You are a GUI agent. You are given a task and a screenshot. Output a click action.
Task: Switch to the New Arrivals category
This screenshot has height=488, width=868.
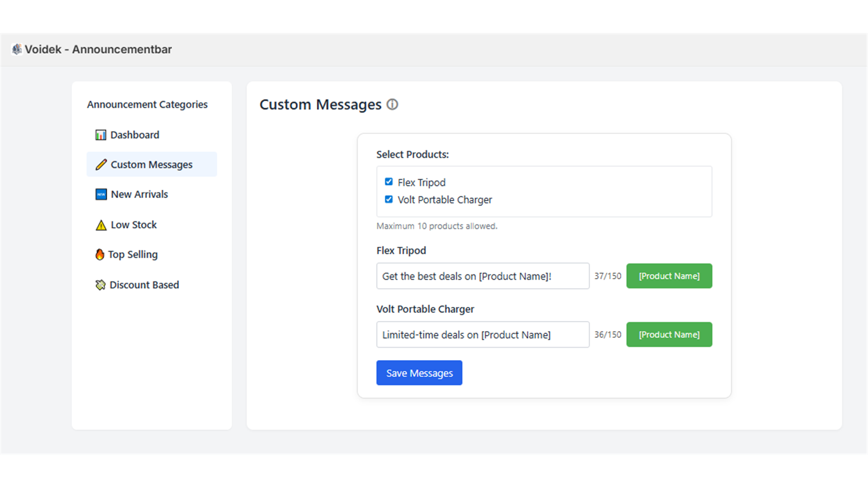click(x=139, y=194)
